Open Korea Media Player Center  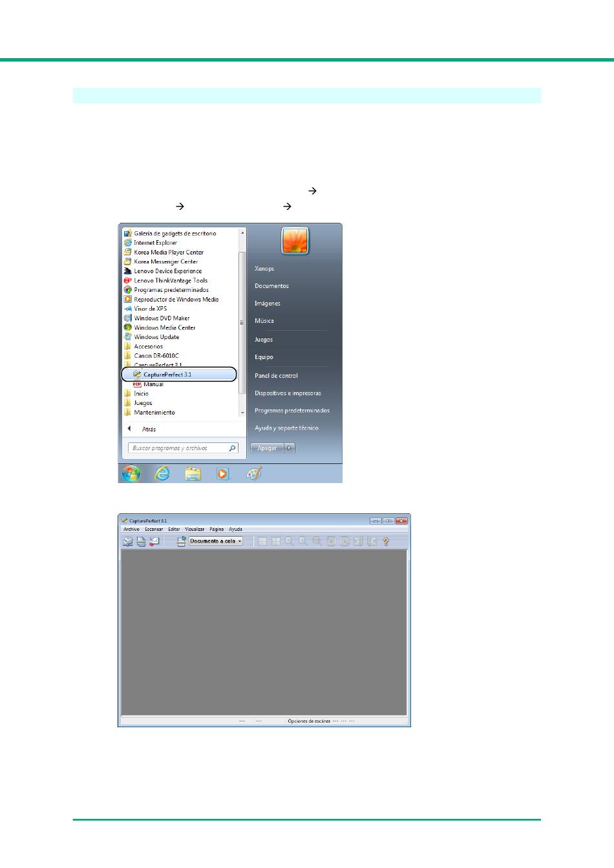(x=164, y=253)
